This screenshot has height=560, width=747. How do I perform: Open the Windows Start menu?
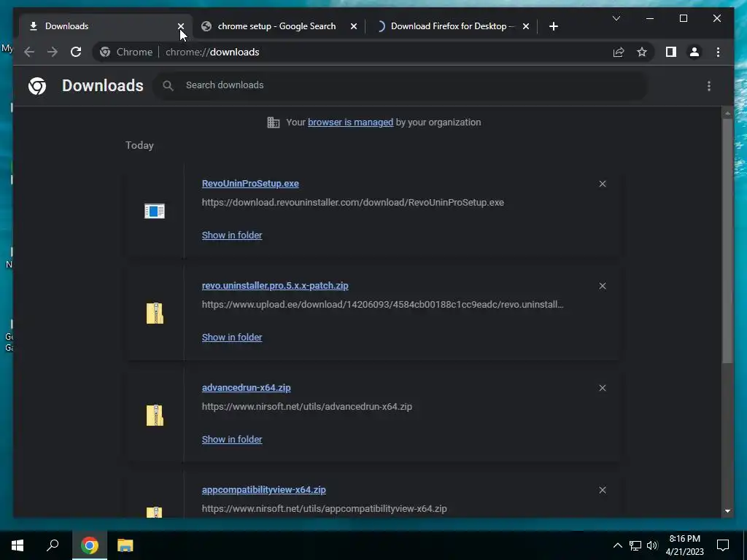(18, 545)
